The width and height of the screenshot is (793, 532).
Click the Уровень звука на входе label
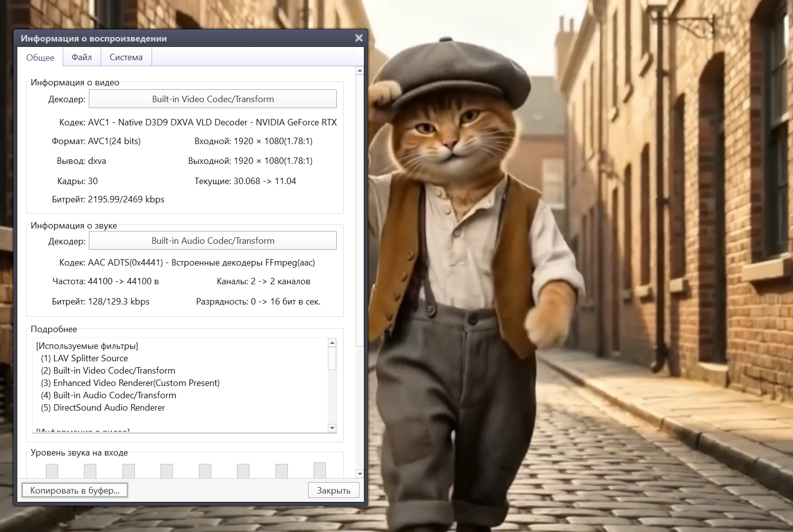[79, 453]
